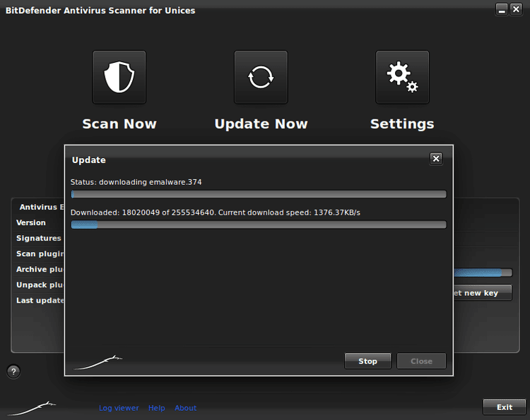Screen dimensions: 530x420
Task: Click the 'Update' dialog title
Action: tap(88, 160)
